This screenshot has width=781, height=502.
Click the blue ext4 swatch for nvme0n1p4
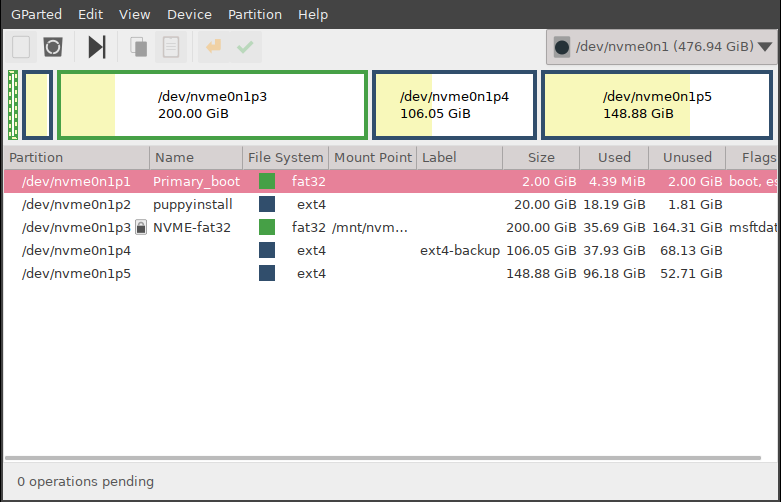pos(267,250)
